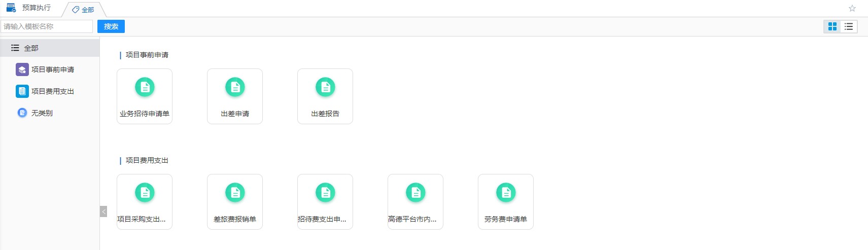
Task: Open the 差旅费报销单 template icon
Action: [x=235, y=193]
